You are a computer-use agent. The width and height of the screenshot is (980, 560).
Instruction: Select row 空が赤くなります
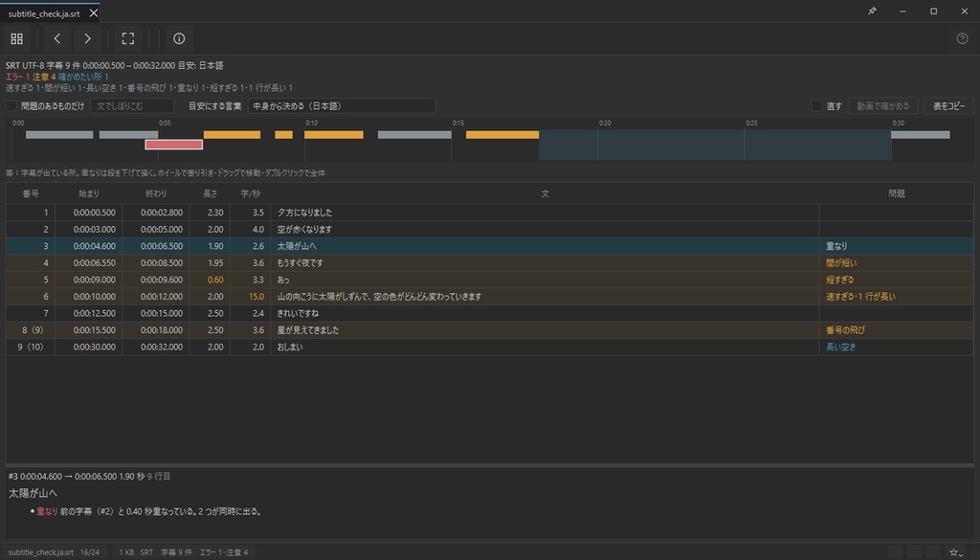tap(489, 230)
